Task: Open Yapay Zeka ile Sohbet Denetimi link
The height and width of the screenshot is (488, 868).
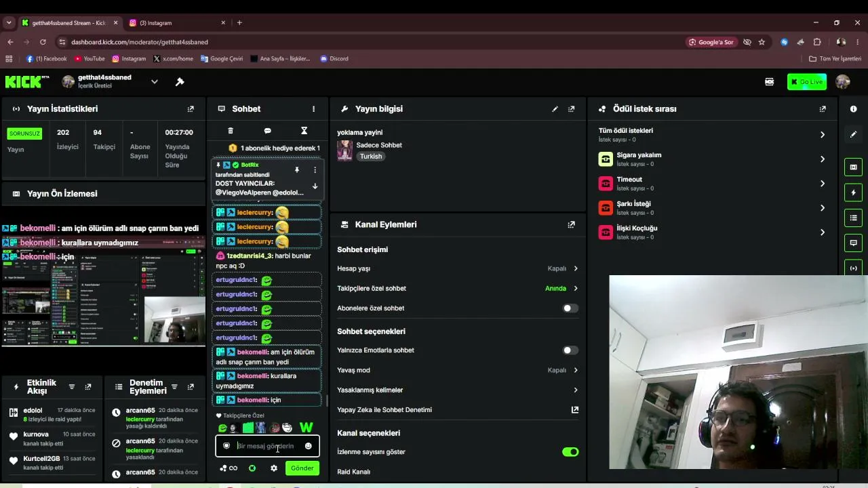Action: pos(458,409)
